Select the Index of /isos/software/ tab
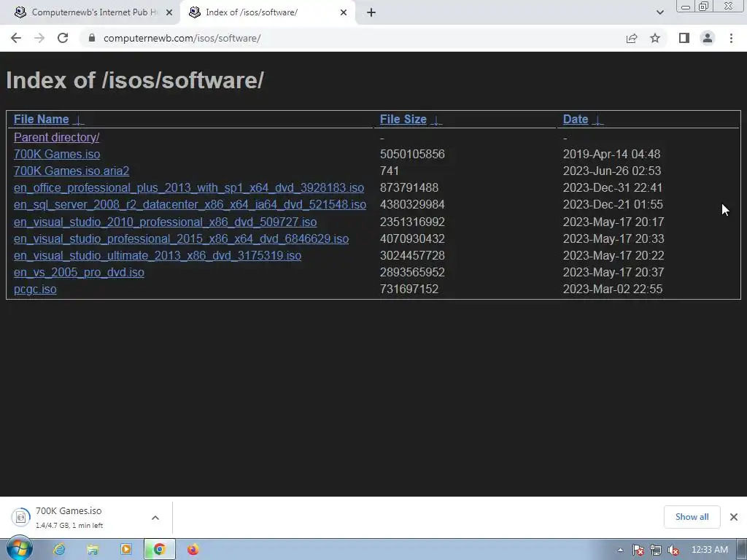Screen dimensions: 747x560 267,12
